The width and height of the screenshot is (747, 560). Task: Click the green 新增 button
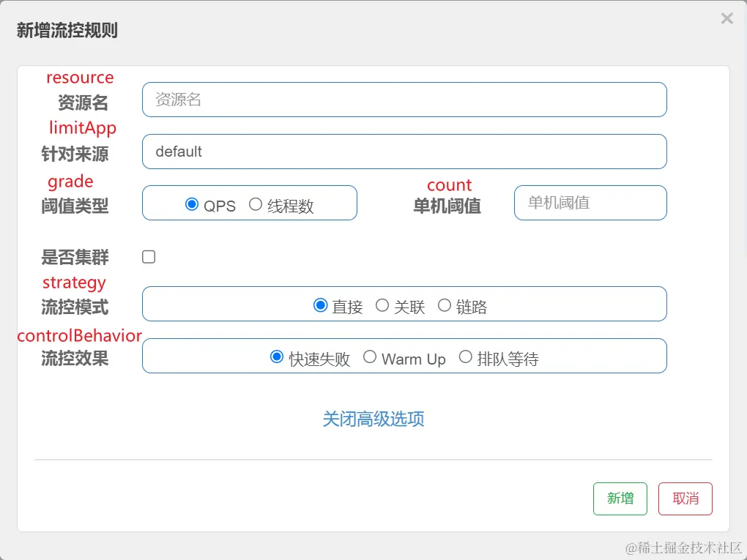620,499
